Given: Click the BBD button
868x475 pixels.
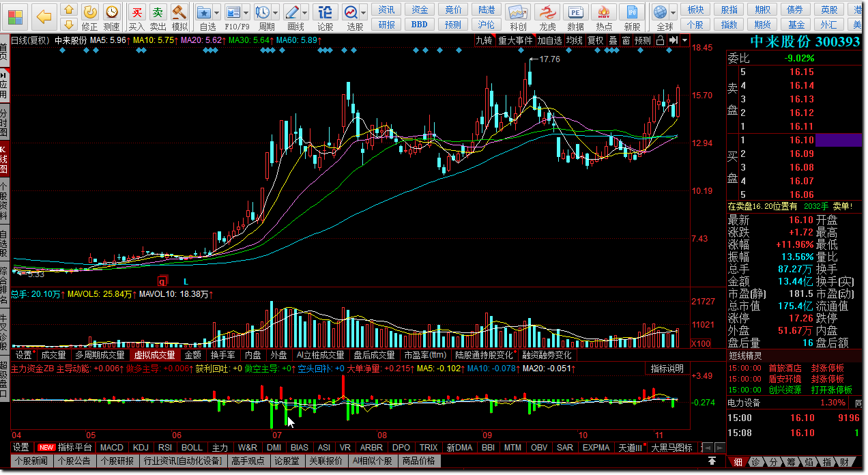Looking at the screenshot, I should tap(420, 25).
